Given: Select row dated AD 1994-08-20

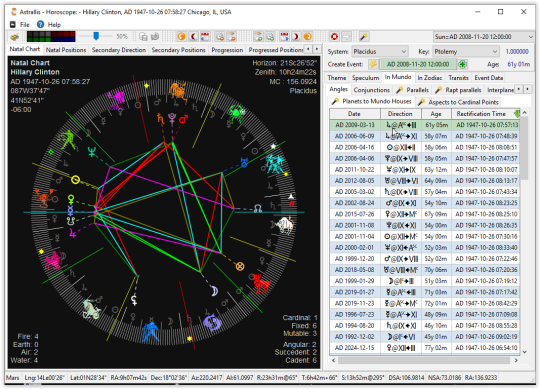Looking at the screenshot, I should 424,325.
